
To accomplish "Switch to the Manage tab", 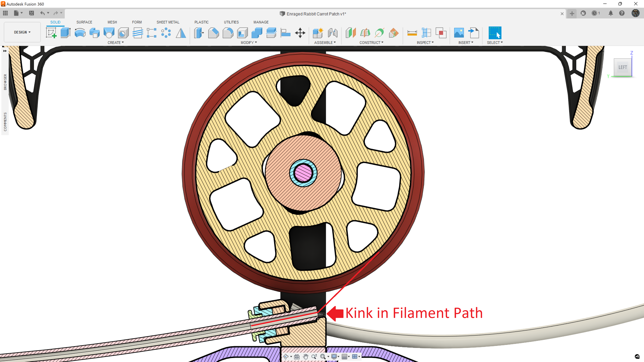I will [x=261, y=22].
